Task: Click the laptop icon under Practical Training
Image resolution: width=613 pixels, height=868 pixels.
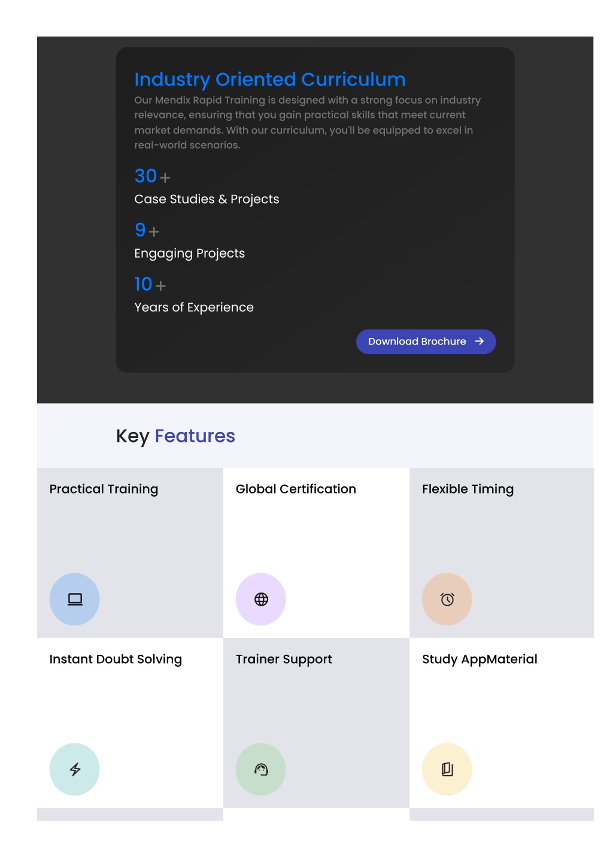Action: [75, 599]
